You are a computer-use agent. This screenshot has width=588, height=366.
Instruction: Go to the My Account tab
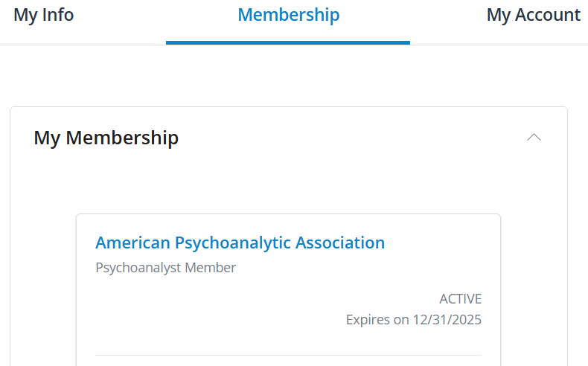coord(533,15)
